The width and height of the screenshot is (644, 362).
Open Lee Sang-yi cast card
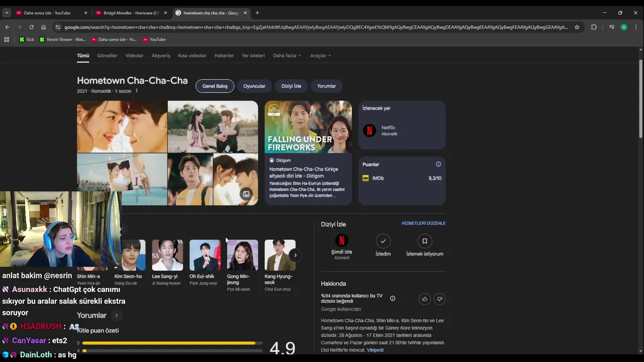tap(168, 262)
